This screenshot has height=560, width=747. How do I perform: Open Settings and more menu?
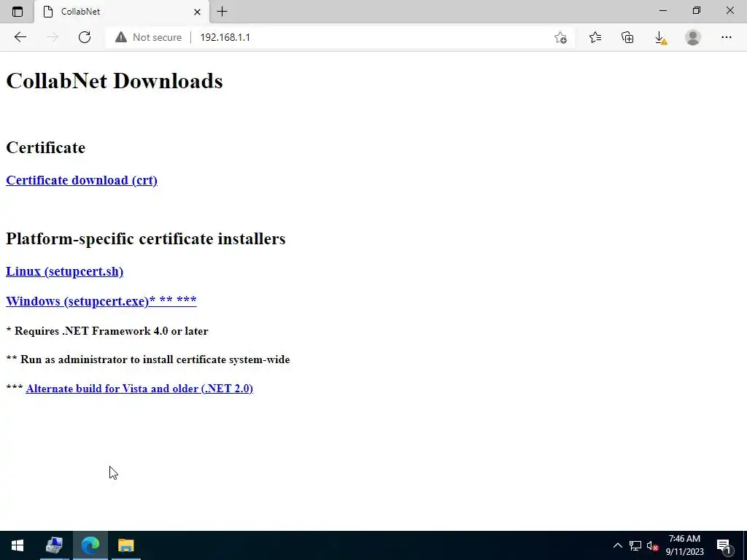[x=726, y=37]
